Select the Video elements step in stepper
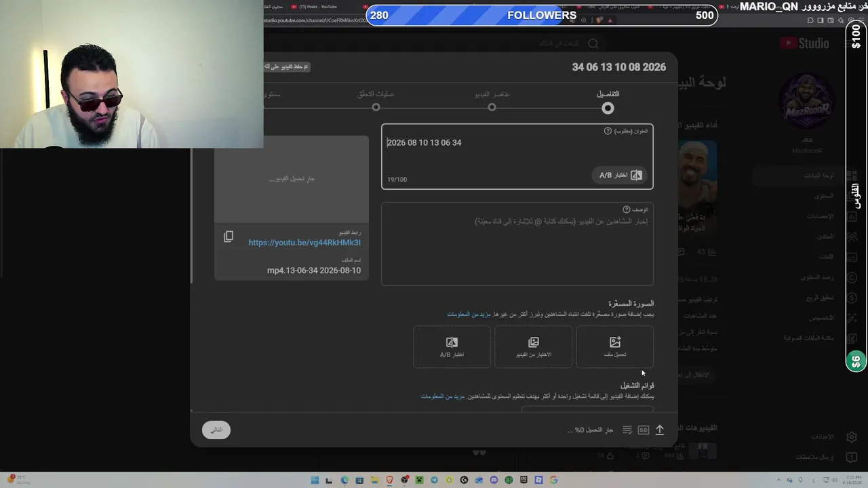Viewport: 868px width, 488px height. pos(492,101)
